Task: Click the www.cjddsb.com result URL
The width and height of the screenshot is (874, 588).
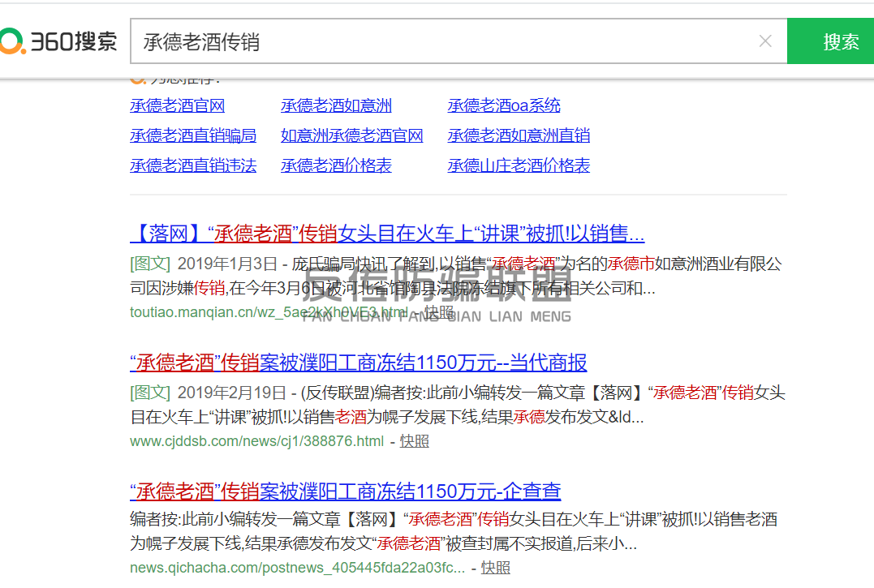Action: [x=256, y=441]
